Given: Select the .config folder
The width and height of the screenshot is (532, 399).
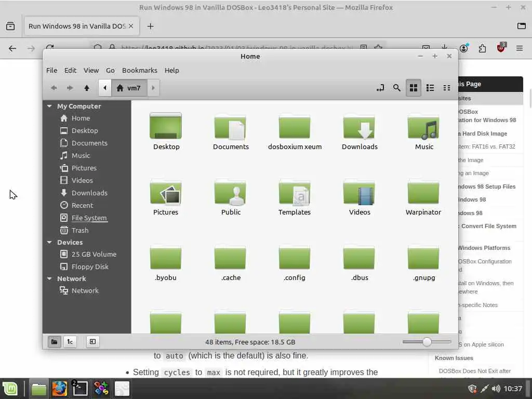Looking at the screenshot, I should pos(295,258).
